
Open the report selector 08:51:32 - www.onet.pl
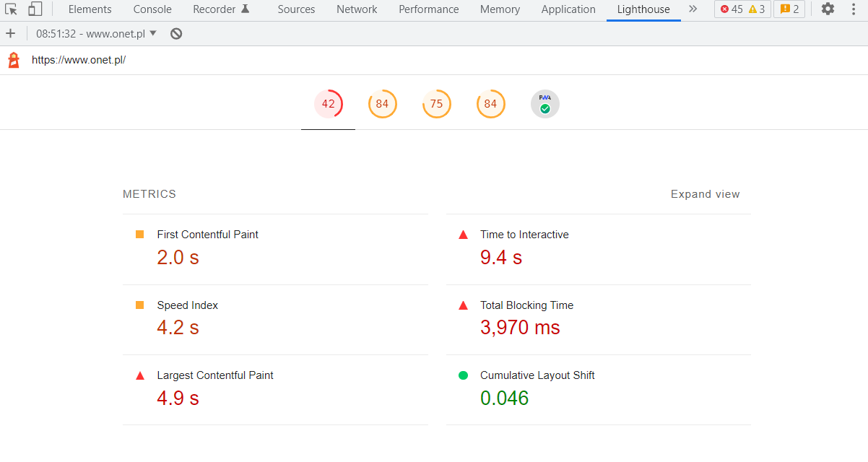97,34
